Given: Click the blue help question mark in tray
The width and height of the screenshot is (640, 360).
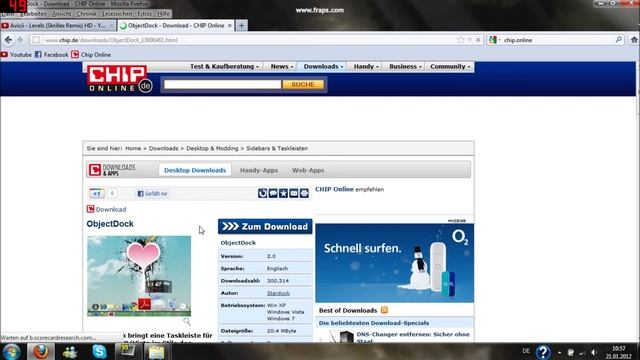Looking at the screenshot, I should [x=543, y=352].
